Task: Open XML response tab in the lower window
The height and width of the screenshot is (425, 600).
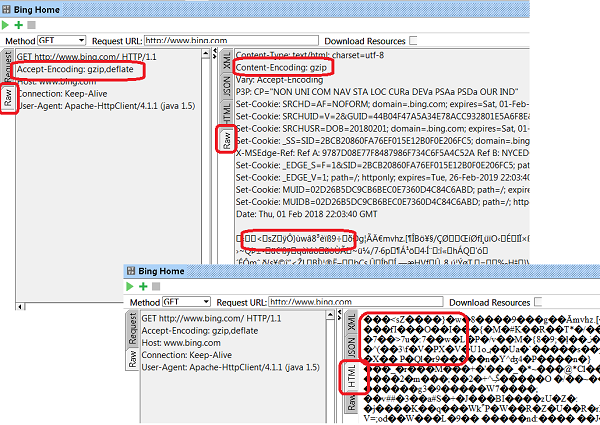Action: click(352, 322)
